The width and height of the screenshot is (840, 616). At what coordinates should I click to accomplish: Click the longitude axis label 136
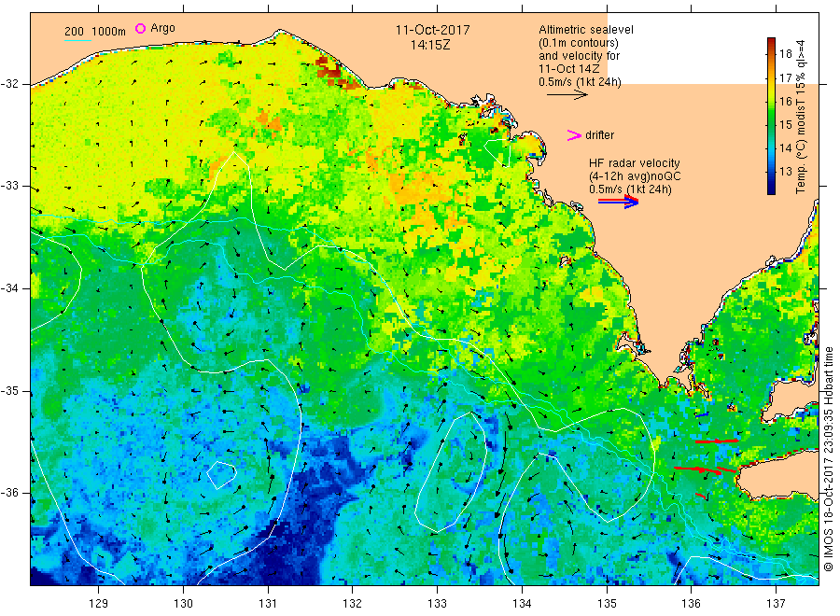(x=691, y=604)
